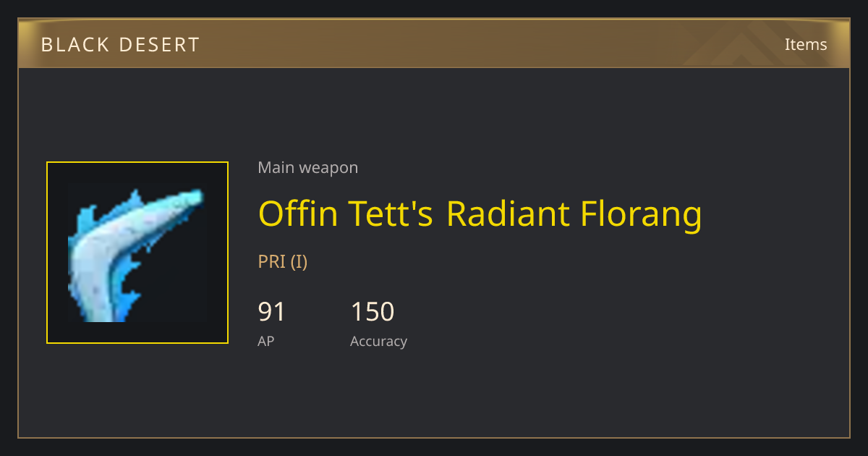Screen dimensions: 868x456
Task: Click the 91 AP value
Action: point(272,312)
